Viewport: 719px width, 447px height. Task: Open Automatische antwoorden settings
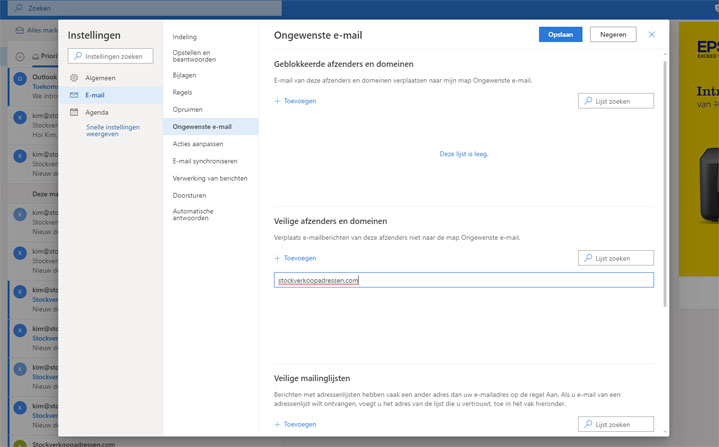193,215
